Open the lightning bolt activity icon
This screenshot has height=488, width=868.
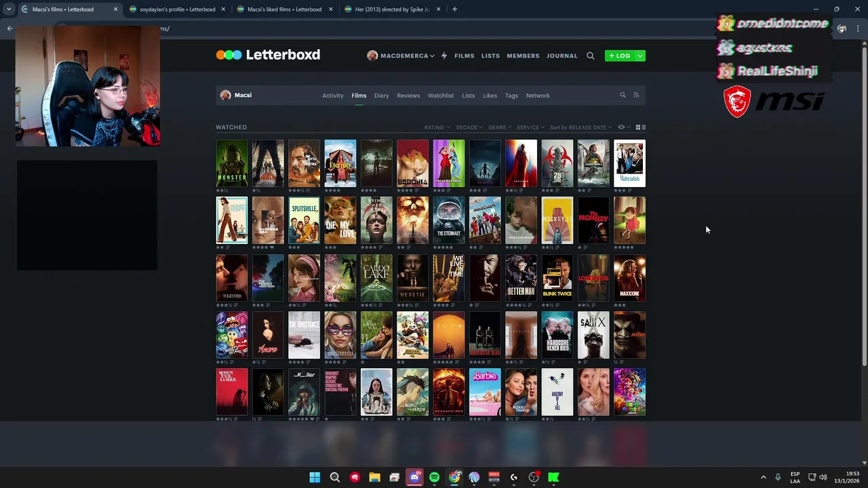tap(444, 56)
